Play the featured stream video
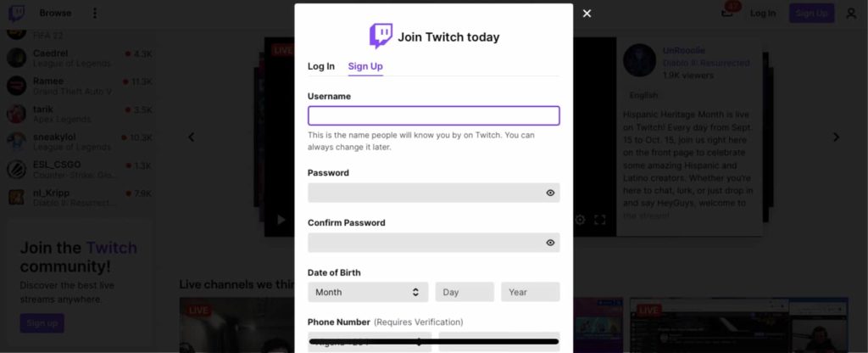This screenshot has width=868, height=353. (281, 220)
